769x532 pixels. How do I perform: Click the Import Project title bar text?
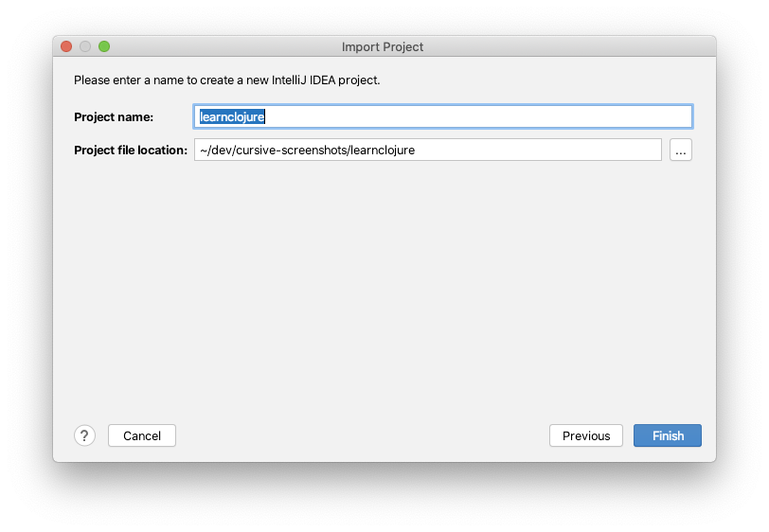tap(383, 46)
